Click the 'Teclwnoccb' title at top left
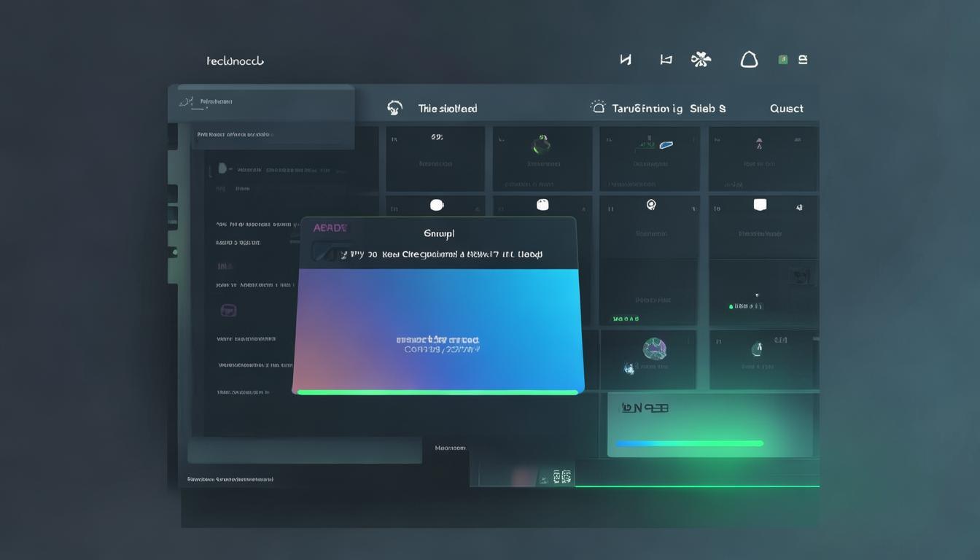The height and width of the screenshot is (560, 980). tap(235, 61)
